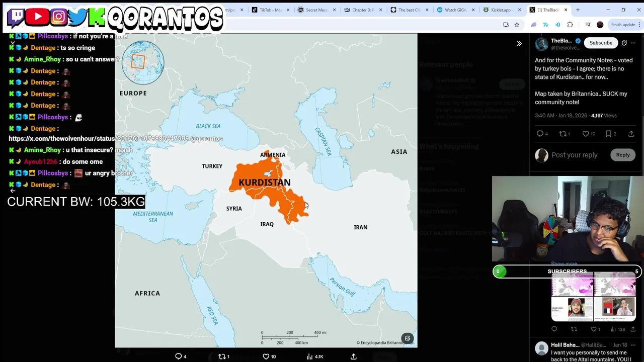The height and width of the screenshot is (362, 644).
Task: Bookmark this page with the star icon
Action: (x=517, y=25)
